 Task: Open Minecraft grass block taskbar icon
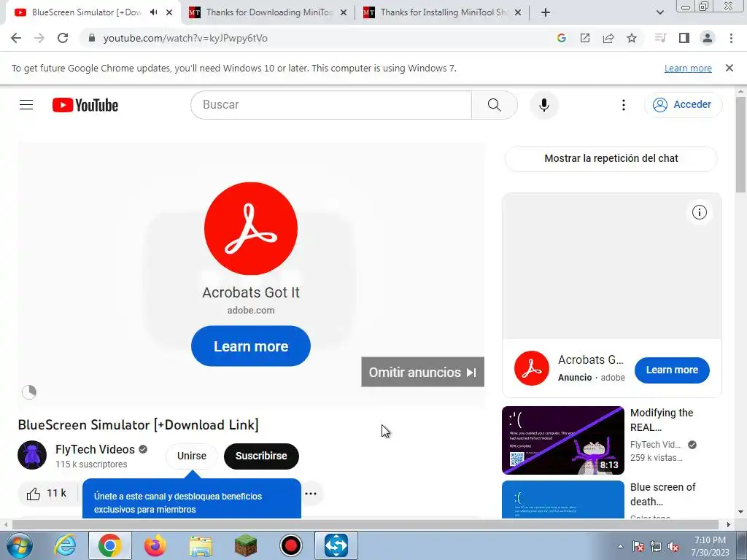(246, 545)
